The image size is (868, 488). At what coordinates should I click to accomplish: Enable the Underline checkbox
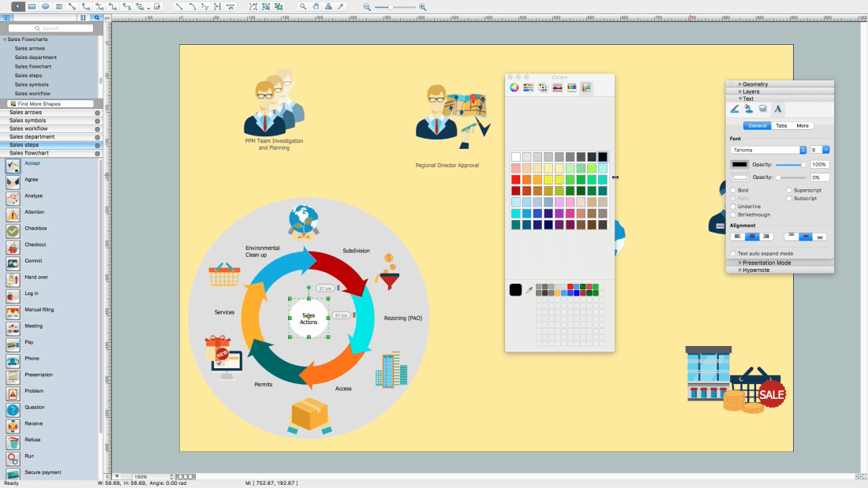click(x=733, y=207)
